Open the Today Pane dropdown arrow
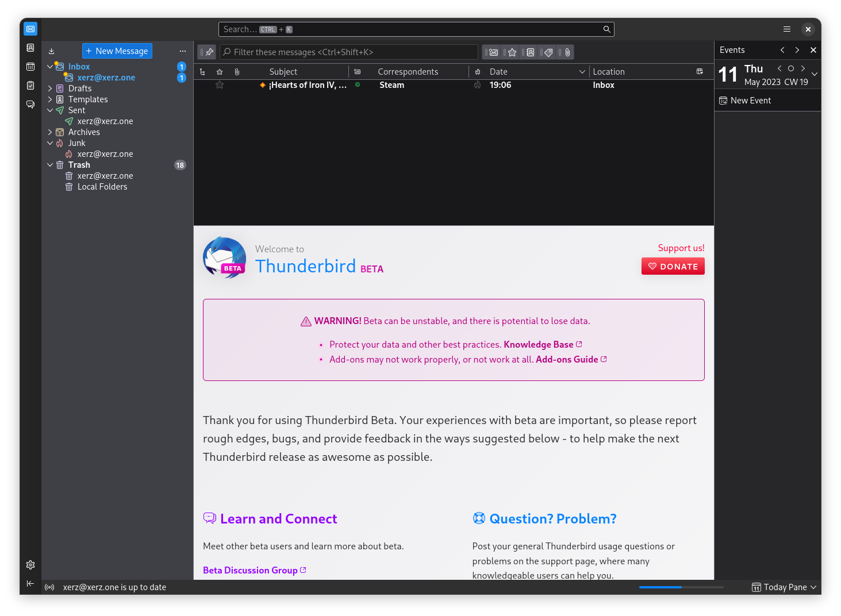Screen dimensions: 841x616 point(813,587)
